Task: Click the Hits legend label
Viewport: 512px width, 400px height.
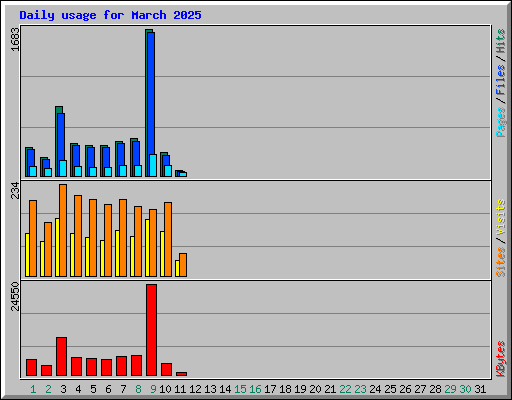Action: pos(500,41)
